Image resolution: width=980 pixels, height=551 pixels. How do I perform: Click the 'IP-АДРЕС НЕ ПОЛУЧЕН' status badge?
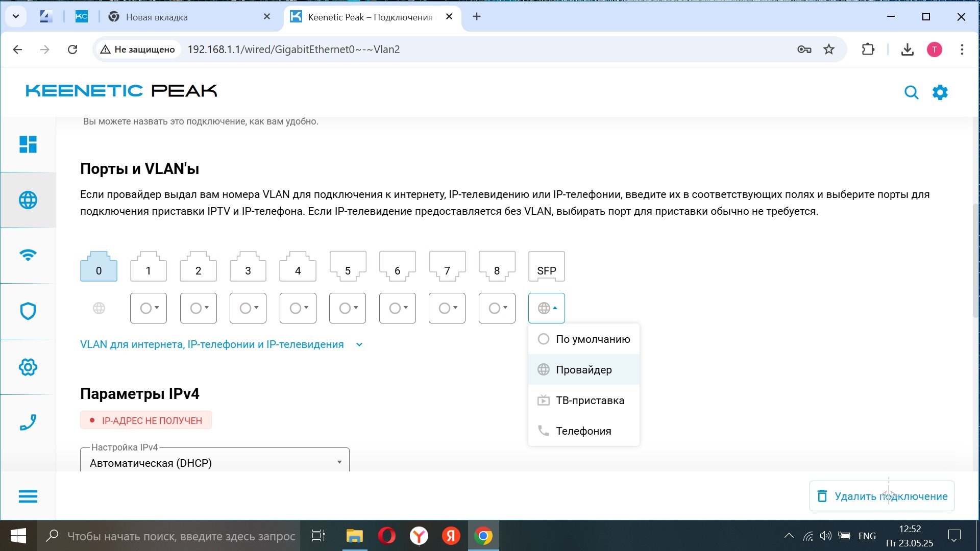point(146,420)
